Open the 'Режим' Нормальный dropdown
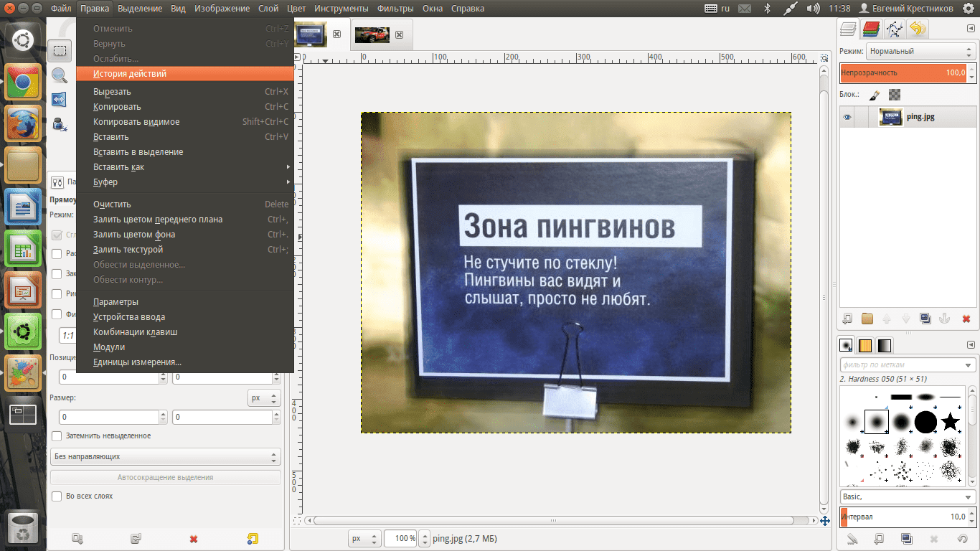This screenshot has width=980, height=551. [x=920, y=52]
